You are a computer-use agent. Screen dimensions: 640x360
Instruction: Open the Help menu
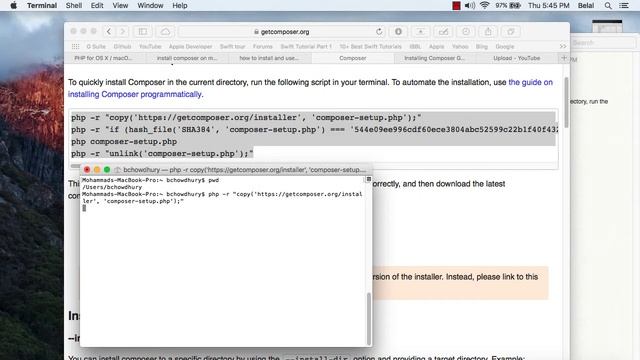point(180,5)
